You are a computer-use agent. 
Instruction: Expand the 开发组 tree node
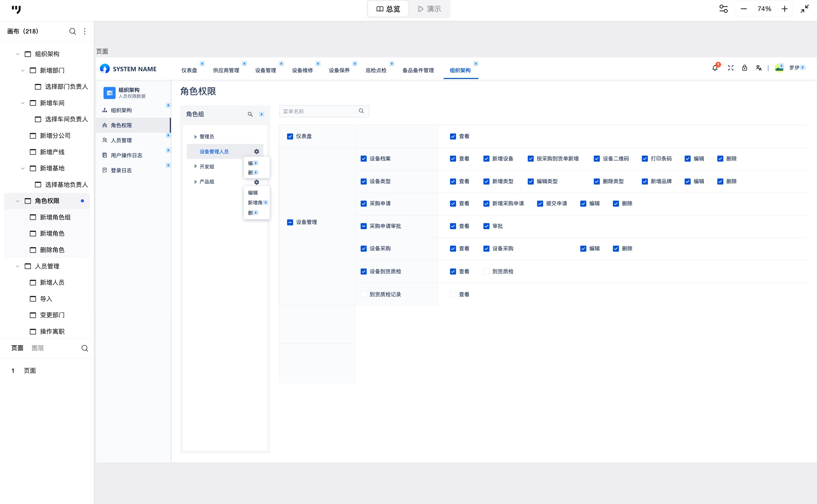point(195,167)
